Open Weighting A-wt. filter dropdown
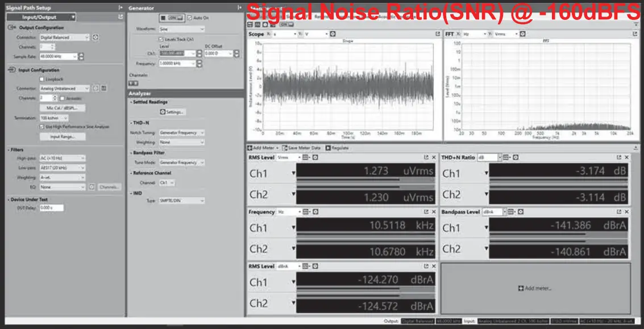This screenshot has width=644, height=329. [x=63, y=177]
